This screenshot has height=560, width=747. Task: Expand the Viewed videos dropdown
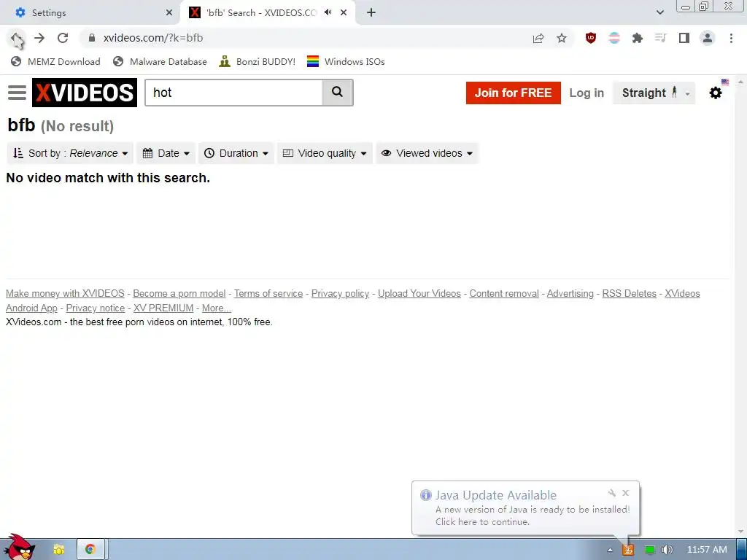coord(427,153)
